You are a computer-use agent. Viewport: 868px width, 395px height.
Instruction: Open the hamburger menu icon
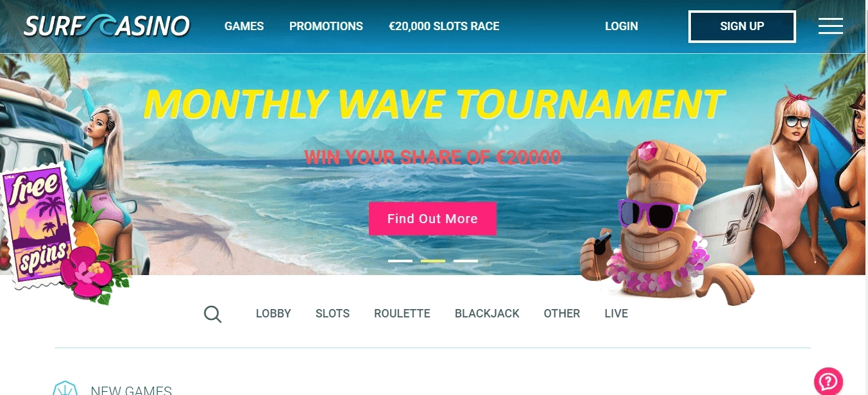click(831, 26)
